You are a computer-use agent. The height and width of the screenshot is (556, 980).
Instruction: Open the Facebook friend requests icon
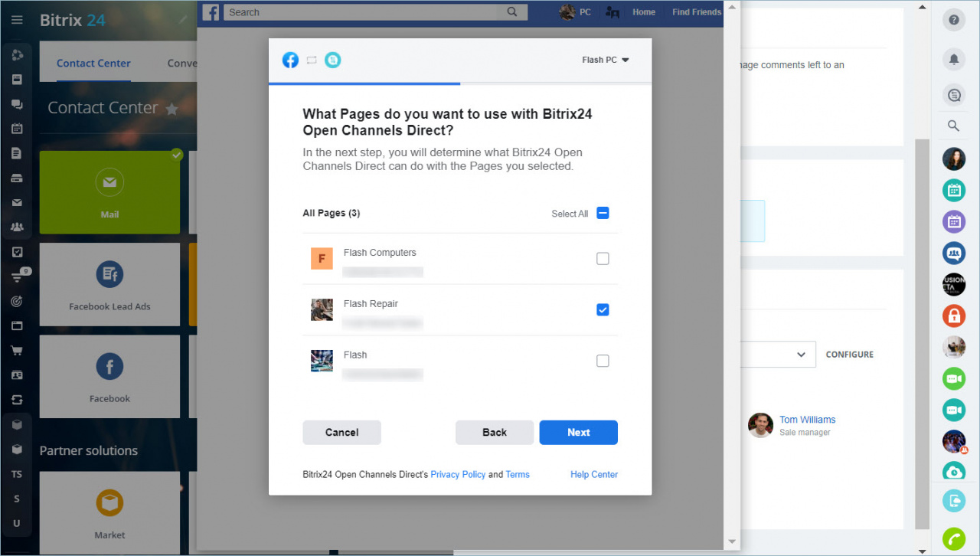(x=612, y=12)
